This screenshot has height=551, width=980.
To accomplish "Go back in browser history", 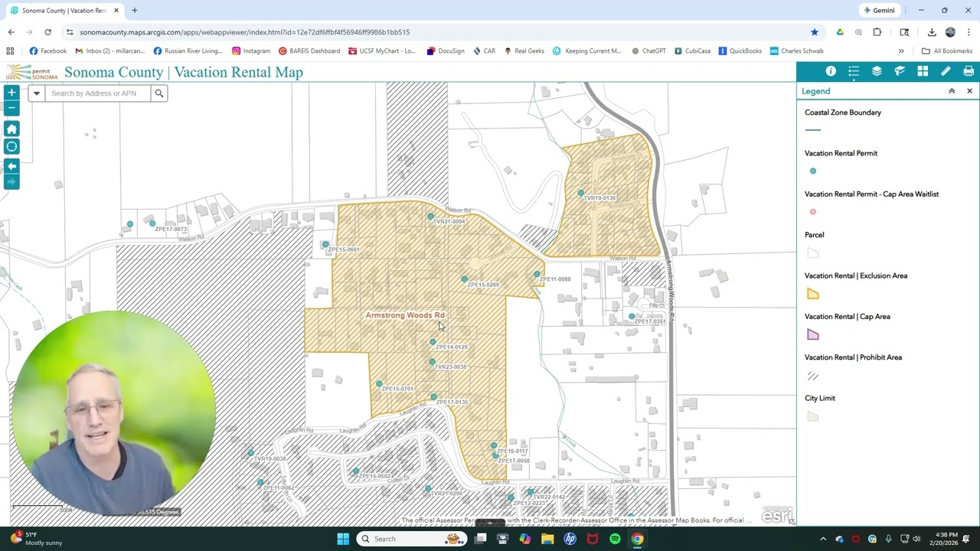I will click(11, 32).
